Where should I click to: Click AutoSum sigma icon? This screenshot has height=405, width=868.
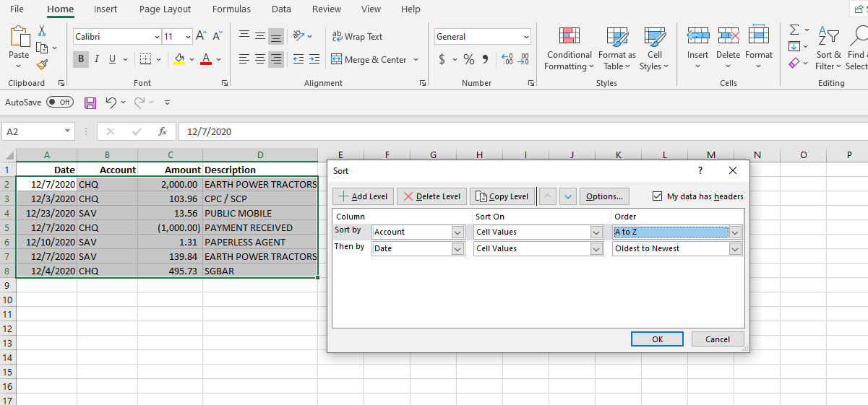[794, 30]
